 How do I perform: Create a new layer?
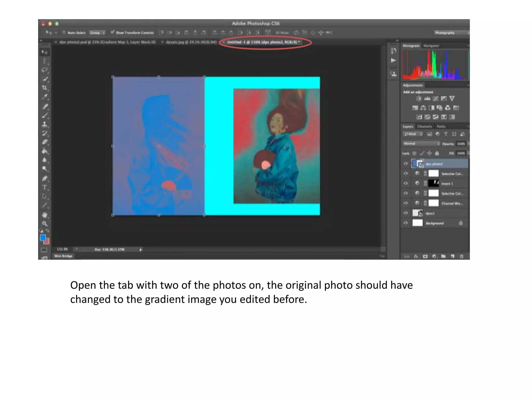coord(453,256)
